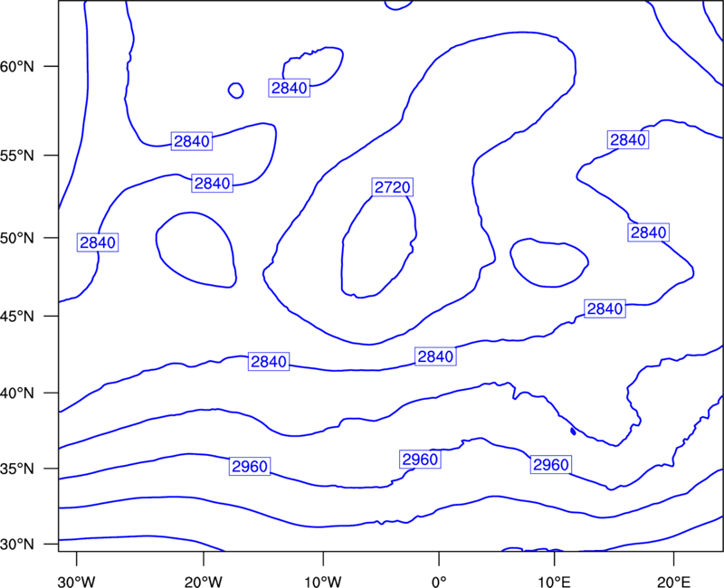Select the 60°N latitude axis label

pos(17,66)
